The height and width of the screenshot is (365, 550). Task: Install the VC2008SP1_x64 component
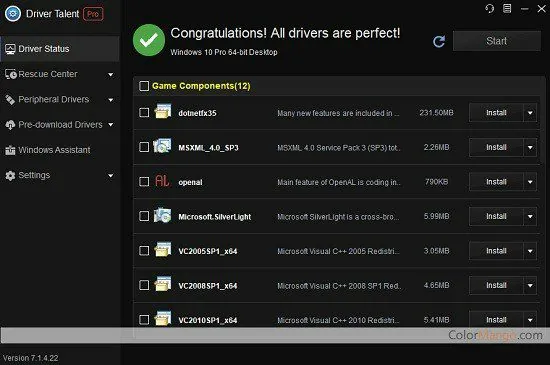(x=496, y=285)
